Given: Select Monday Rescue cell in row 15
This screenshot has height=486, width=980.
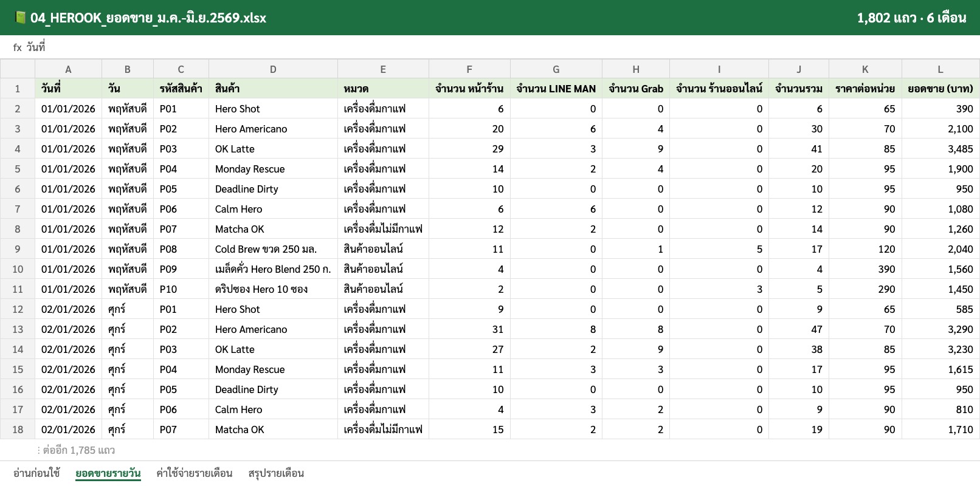Looking at the screenshot, I should coord(273,369).
